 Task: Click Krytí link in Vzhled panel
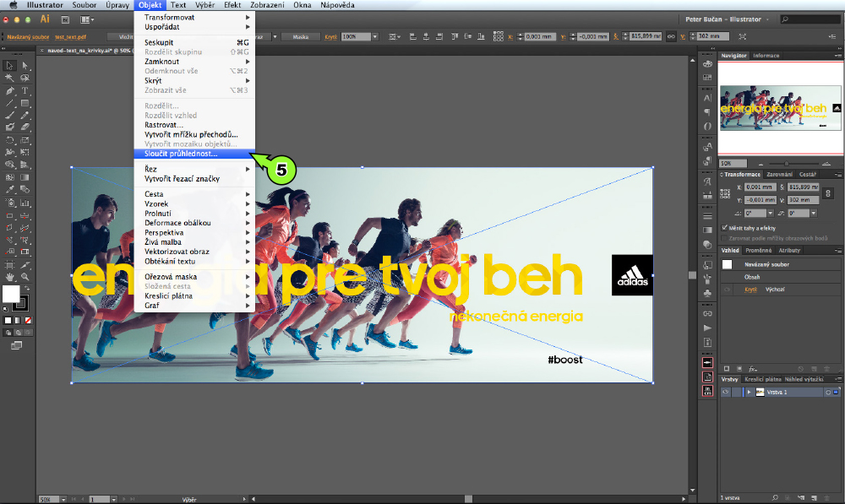pyautogui.click(x=750, y=290)
